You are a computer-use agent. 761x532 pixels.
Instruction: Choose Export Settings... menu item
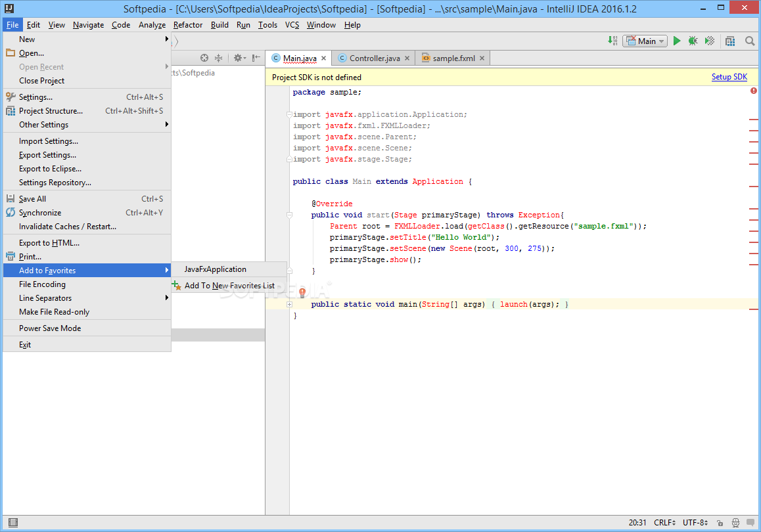pyautogui.click(x=87, y=155)
